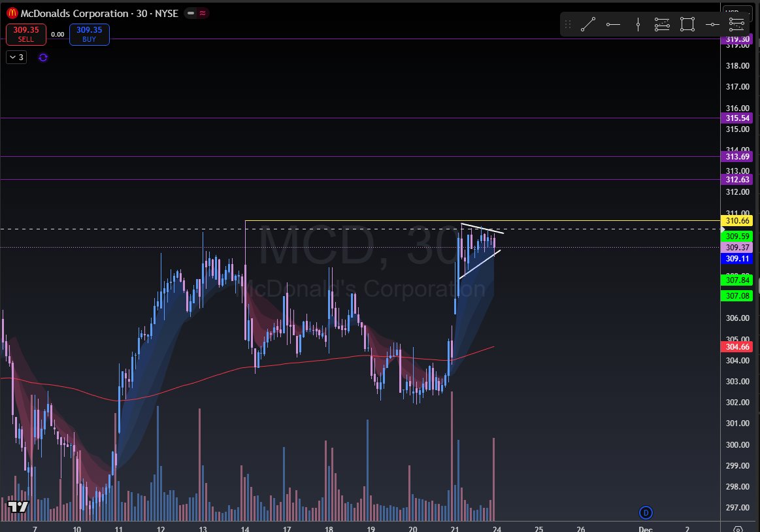
Task: Click the McDonalds logo symbol icon
Action: coord(12,13)
